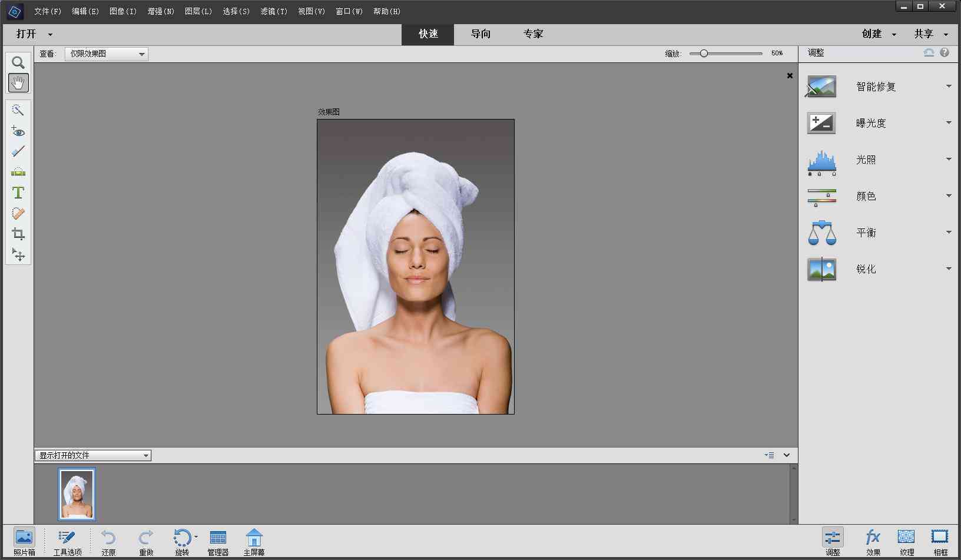This screenshot has width=961, height=560.
Task: Select the Spot Healing Brush tool
Action: coord(18,213)
